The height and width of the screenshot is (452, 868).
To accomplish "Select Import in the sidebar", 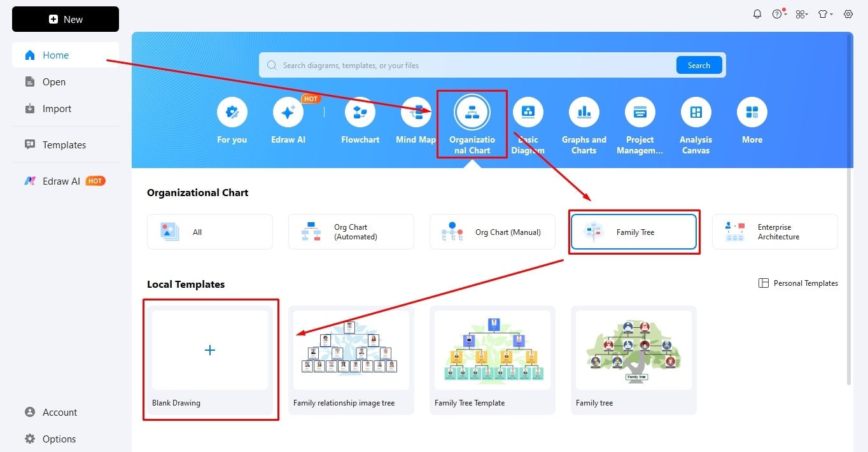I will (66, 109).
